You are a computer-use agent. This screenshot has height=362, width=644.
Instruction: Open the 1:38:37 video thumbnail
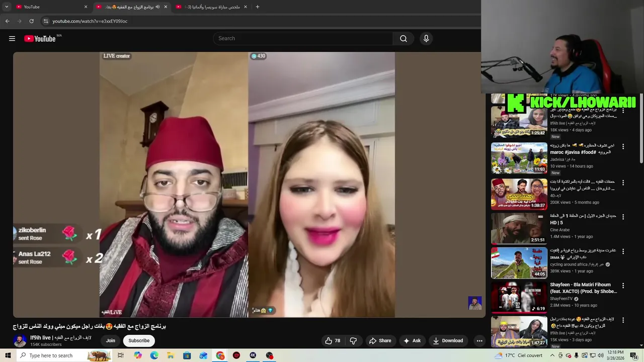(519, 194)
